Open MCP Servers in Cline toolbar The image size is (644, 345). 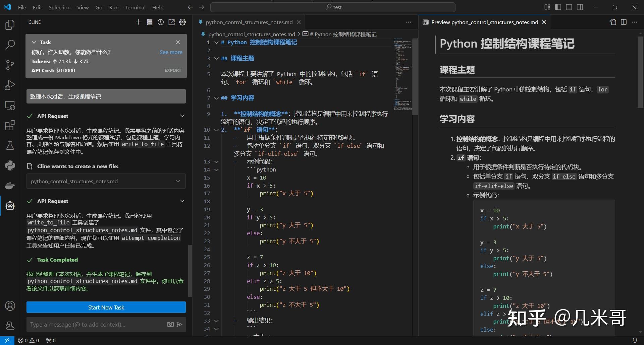(150, 22)
